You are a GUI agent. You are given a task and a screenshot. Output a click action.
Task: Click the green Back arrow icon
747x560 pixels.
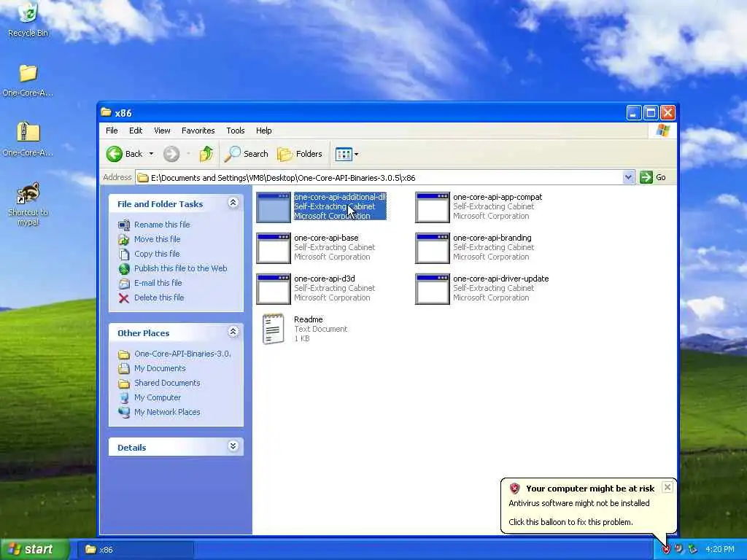pos(115,154)
